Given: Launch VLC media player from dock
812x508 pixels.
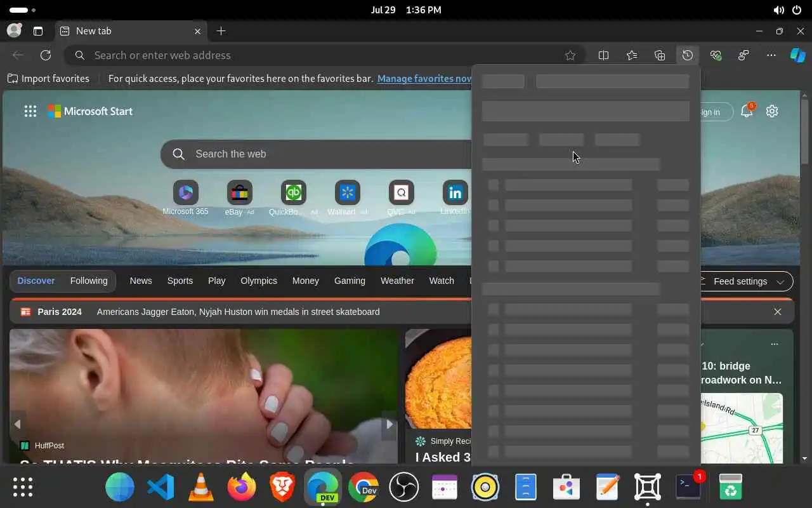Looking at the screenshot, I should (x=201, y=487).
